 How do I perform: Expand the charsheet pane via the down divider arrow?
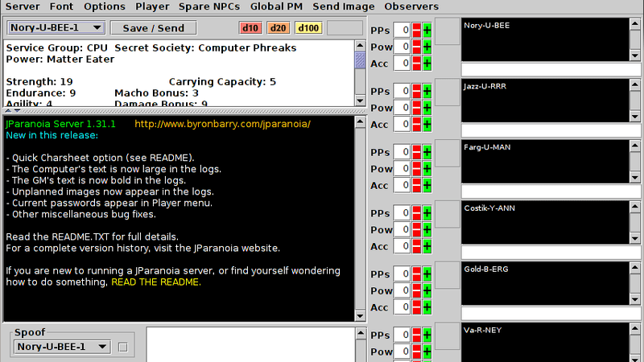tap(17, 111)
